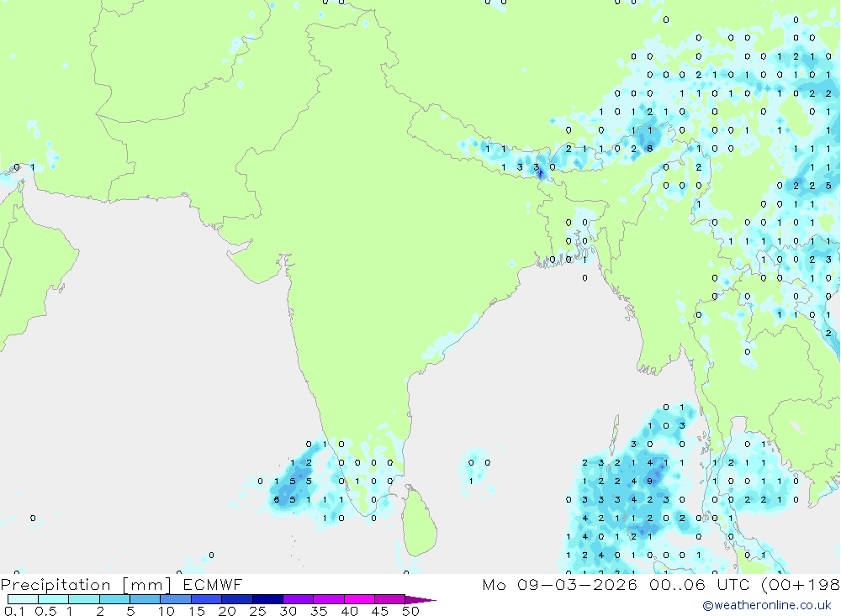Image resolution: width=841 pixels, height=616 pixels.
Task: Click the 45 to 50 mm legend swatch
Action: (x=390, y=599)
